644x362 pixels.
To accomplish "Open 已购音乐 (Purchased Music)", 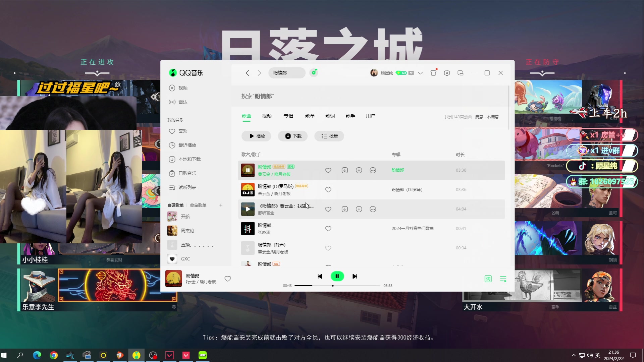I will tap(183, 173).
